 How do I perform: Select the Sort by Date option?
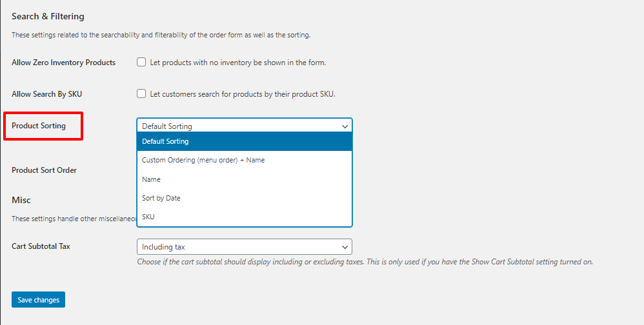coord(161,198)
